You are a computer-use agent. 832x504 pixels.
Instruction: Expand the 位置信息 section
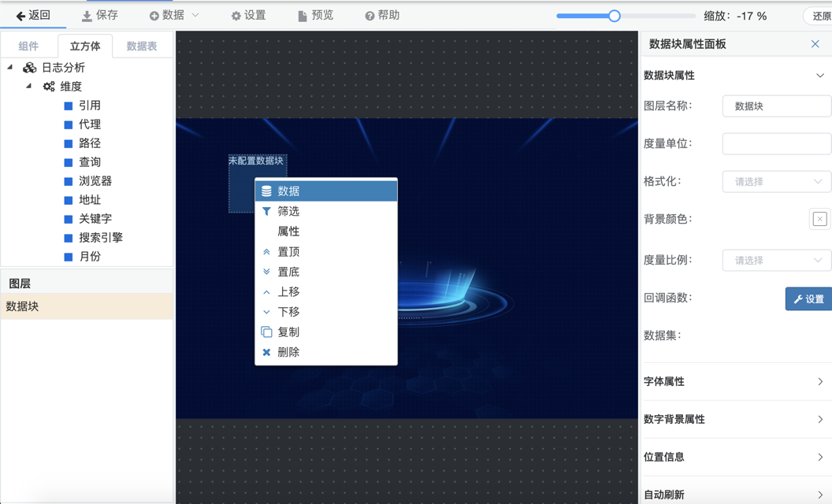click(734, 458)
